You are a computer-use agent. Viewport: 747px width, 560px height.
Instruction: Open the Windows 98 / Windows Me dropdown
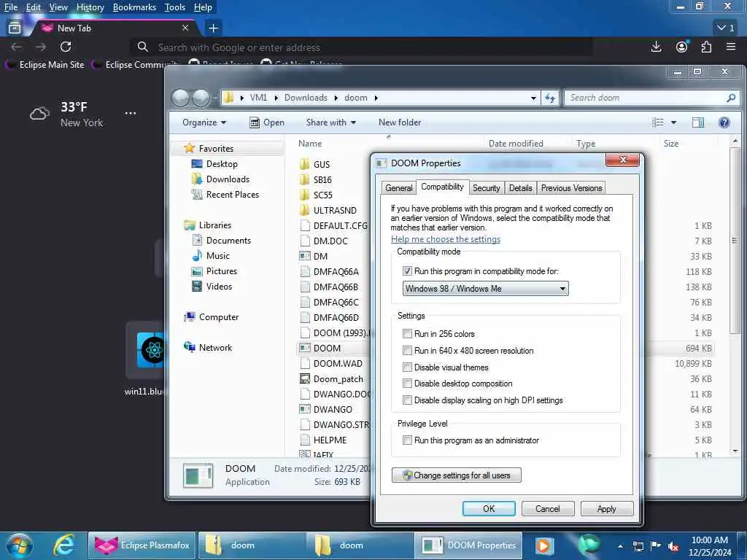tap(485, 289)
